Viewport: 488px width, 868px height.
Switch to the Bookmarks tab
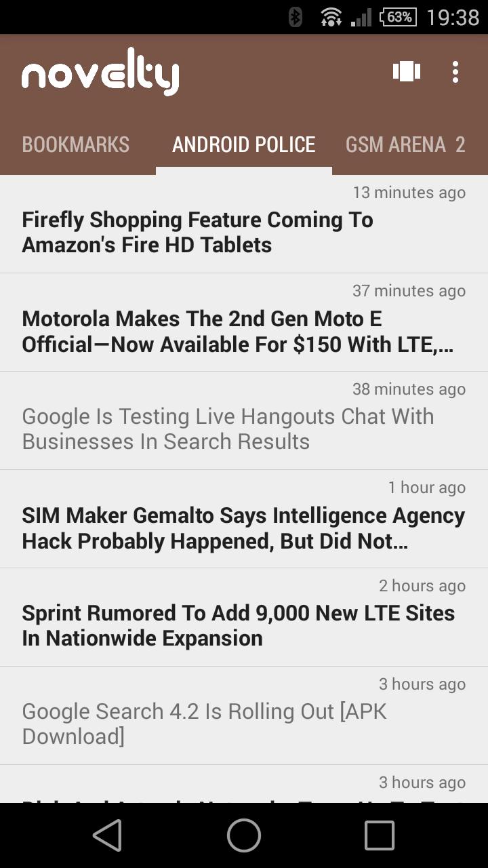pyautogui.click(x=76, y=144)
